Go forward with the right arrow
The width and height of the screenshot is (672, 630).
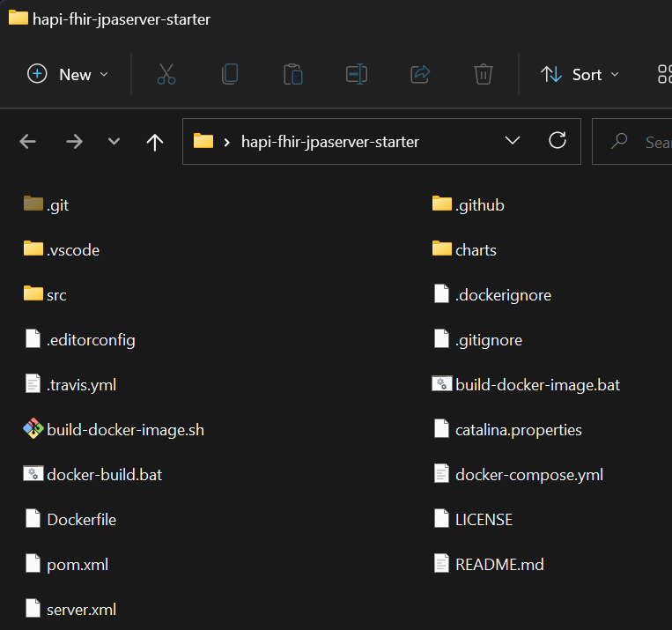pyautogui.click(x=74, y=142)
